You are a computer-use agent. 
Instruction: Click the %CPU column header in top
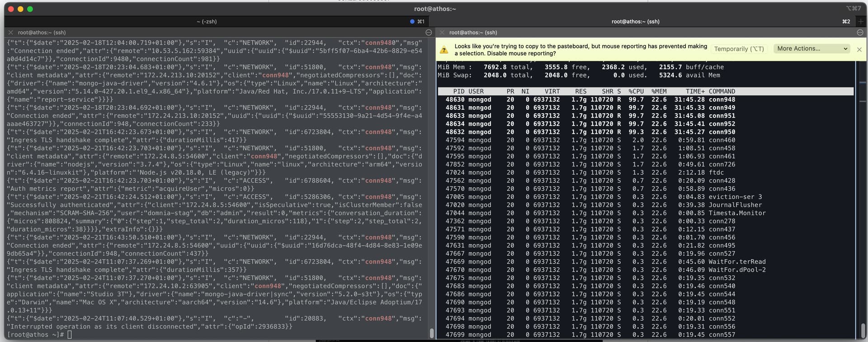point(636,91)
